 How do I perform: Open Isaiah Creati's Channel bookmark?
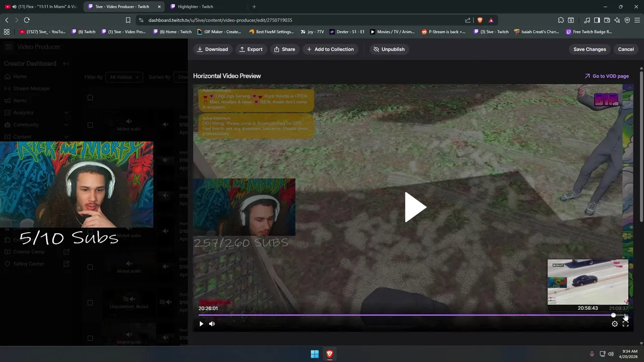[536, 32]
